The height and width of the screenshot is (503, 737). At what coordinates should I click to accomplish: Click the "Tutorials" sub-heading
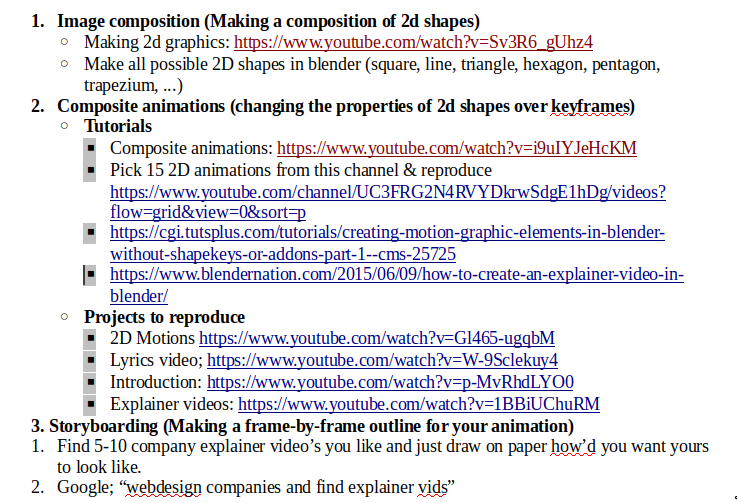coord(117,127)
